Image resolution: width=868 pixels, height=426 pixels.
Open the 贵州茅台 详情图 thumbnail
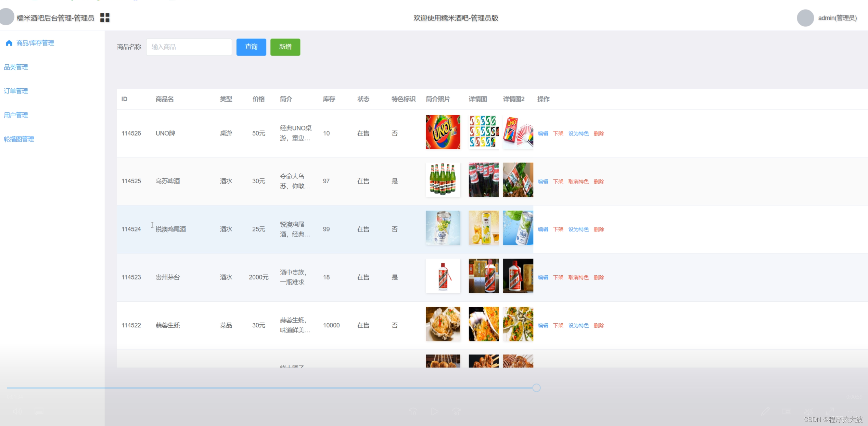[484, 276]
